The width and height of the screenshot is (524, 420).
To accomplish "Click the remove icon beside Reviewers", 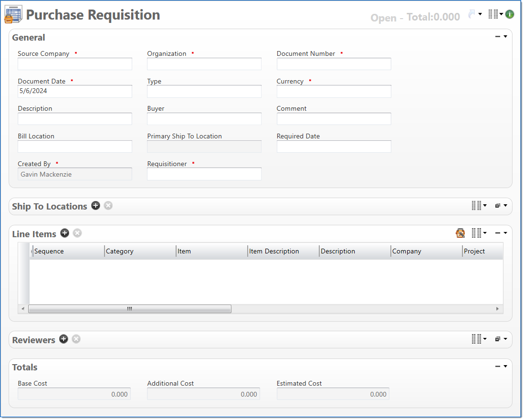I will click(76, 339).
